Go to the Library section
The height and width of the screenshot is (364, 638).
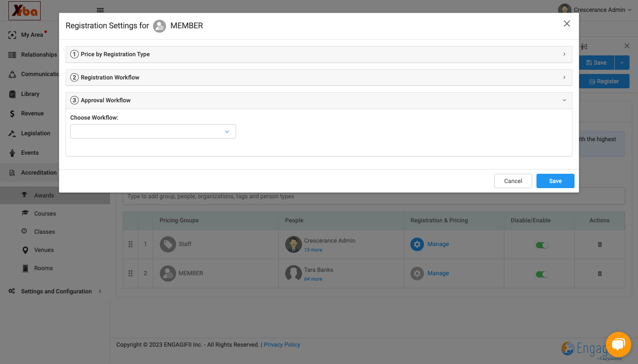30,94
